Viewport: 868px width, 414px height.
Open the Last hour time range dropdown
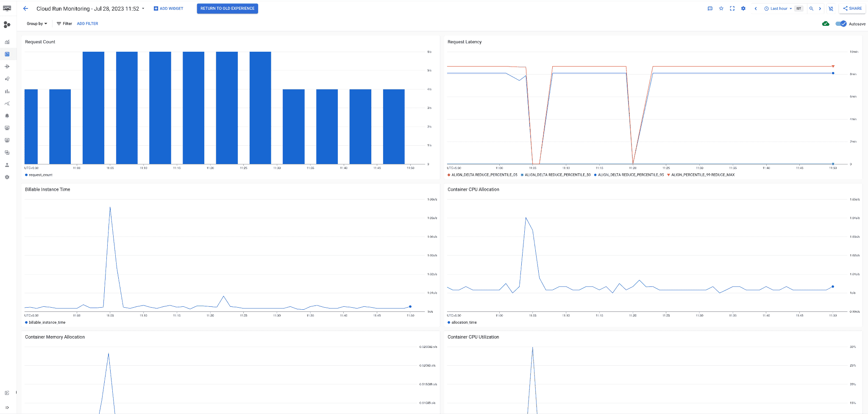pyautogui.click(x=778, y=8)
